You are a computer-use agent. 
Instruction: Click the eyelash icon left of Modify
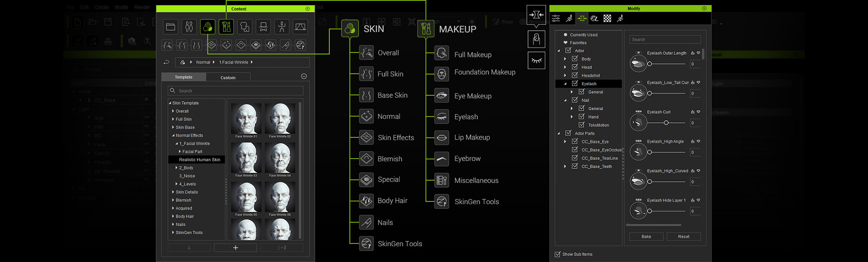click(536, 61)
